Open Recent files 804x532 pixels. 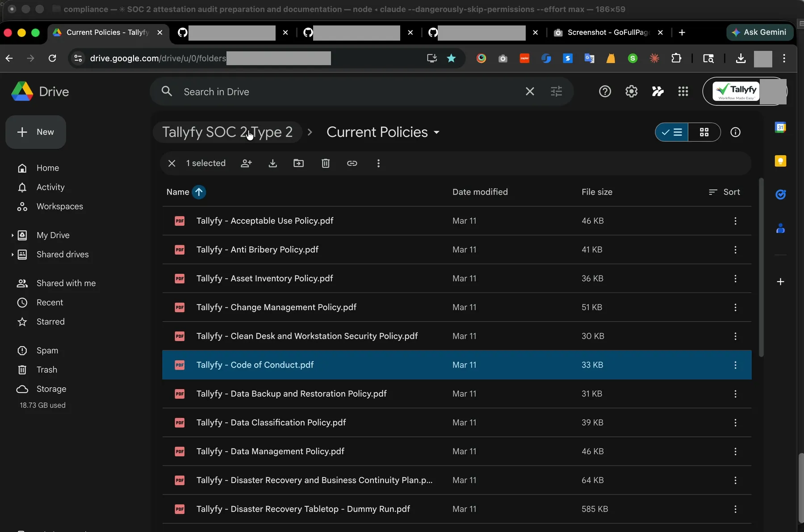50,303
